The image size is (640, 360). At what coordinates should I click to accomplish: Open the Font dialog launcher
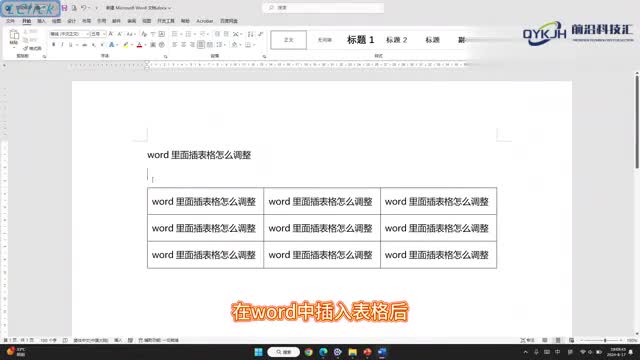click(x=166, y=56)
